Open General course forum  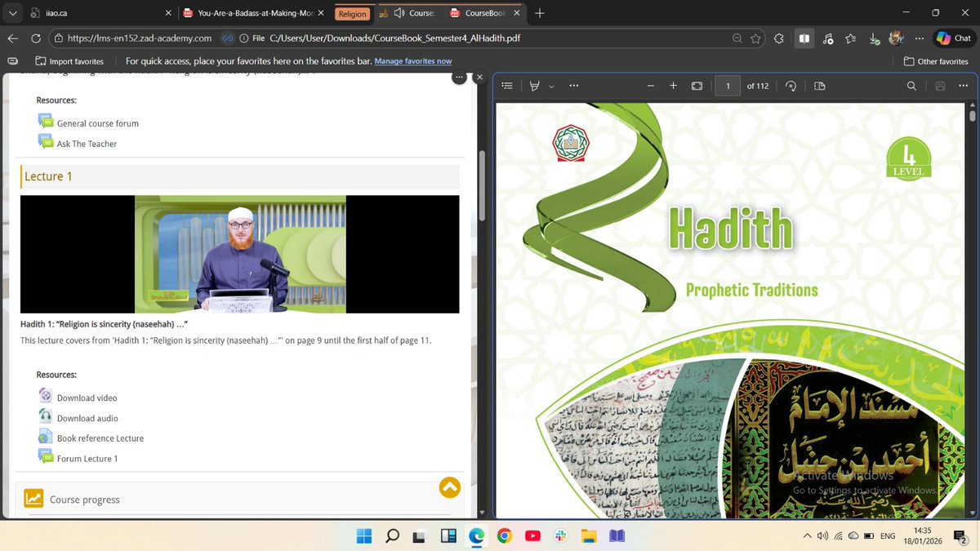98,123
